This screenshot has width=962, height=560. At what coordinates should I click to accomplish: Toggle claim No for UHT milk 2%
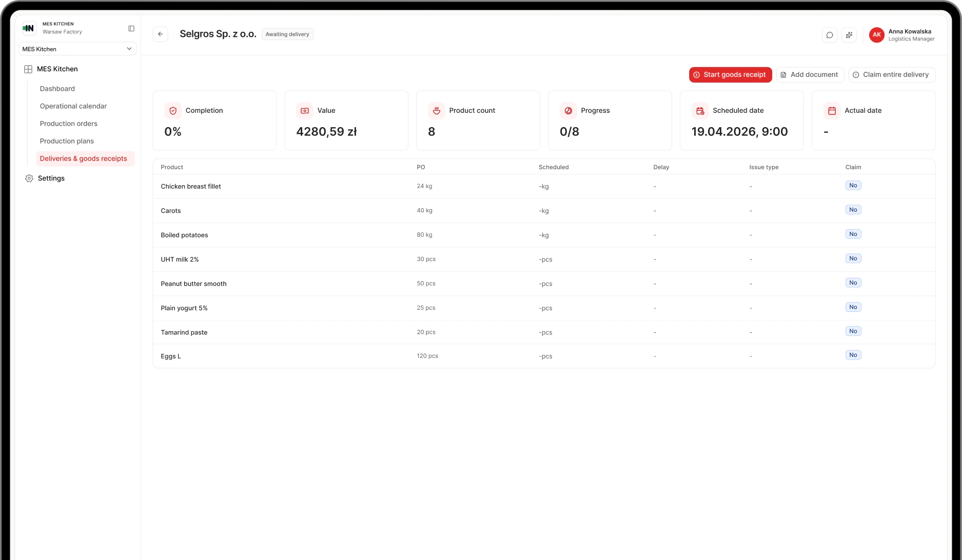tap(853, 258)
